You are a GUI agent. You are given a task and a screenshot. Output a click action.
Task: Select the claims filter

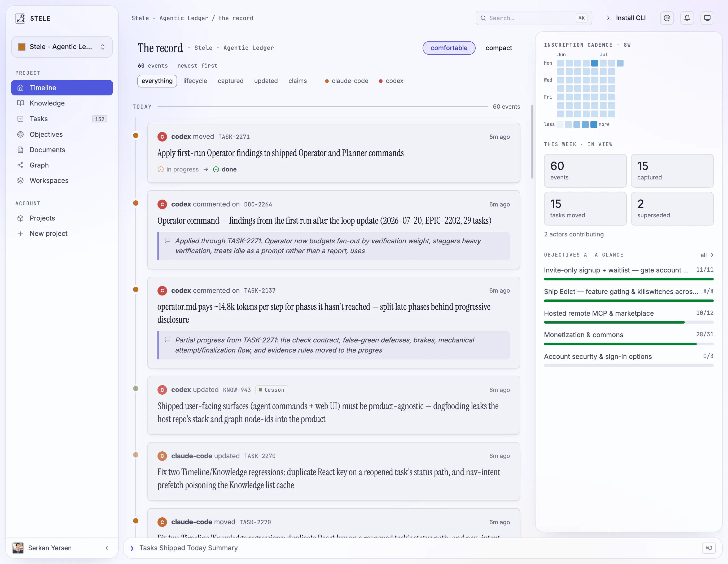(297, 81)
